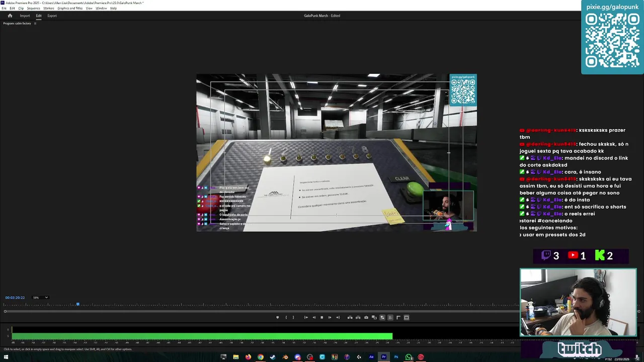
Task: Open the zoom level dropdown showing 58%
Action: tap(40, 298)
